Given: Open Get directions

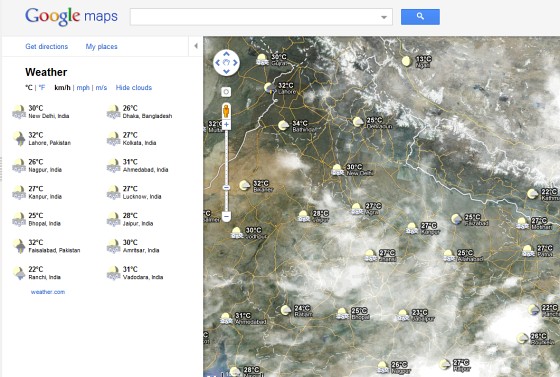Looking at the screenshot, I should (x=46, y=46).
